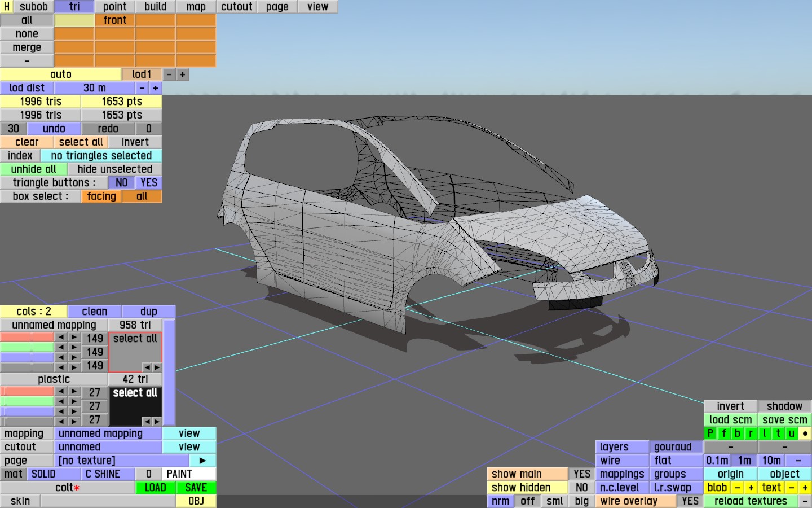Click the undo button

54,129
